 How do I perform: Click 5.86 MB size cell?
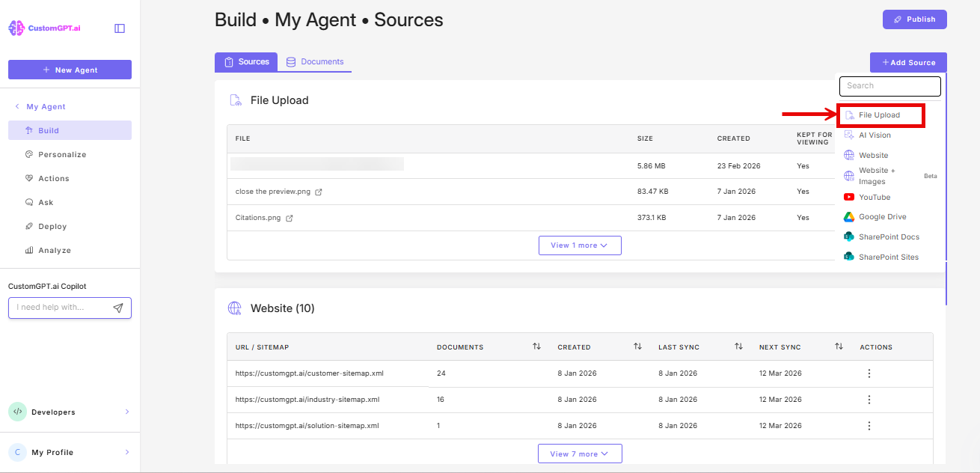point(651,166)
